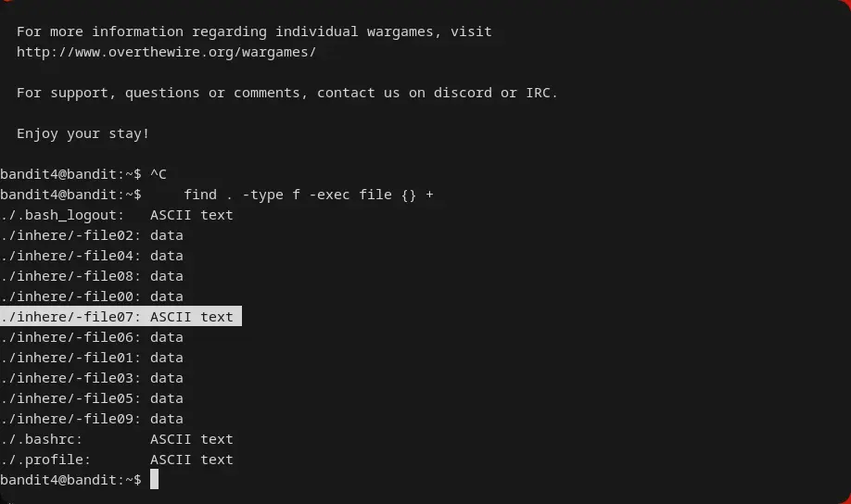Click the find command text
The image size is (851, 504).
(308, 195)
